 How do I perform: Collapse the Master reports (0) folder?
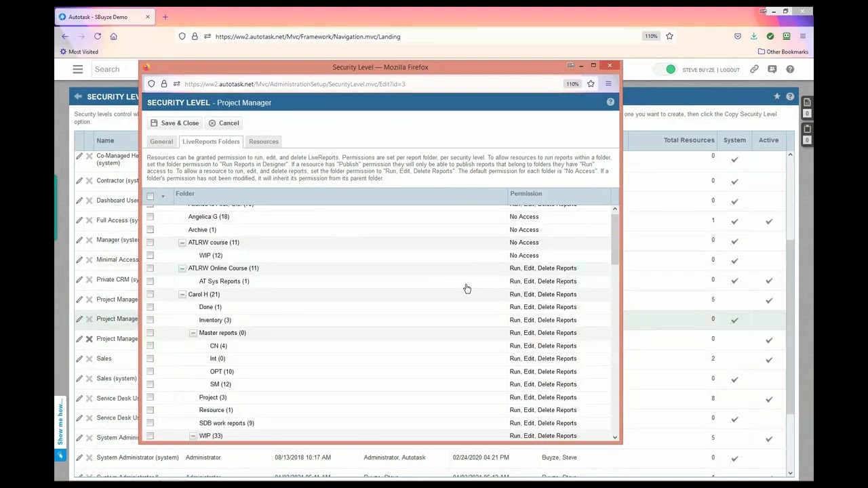pyautogui.click(x=193, y=333)
